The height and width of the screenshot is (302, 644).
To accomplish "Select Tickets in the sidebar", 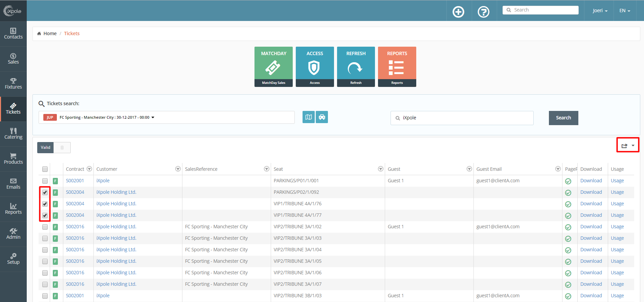I will [13, 109].
